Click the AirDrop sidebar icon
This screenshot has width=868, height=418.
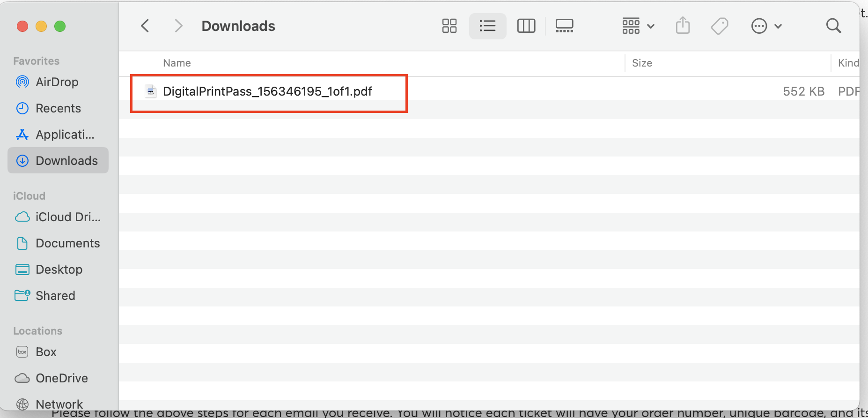[22, 82]
